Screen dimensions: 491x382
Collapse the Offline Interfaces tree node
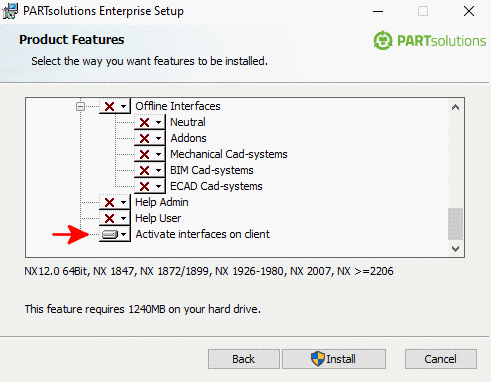[x=80, y=107]
